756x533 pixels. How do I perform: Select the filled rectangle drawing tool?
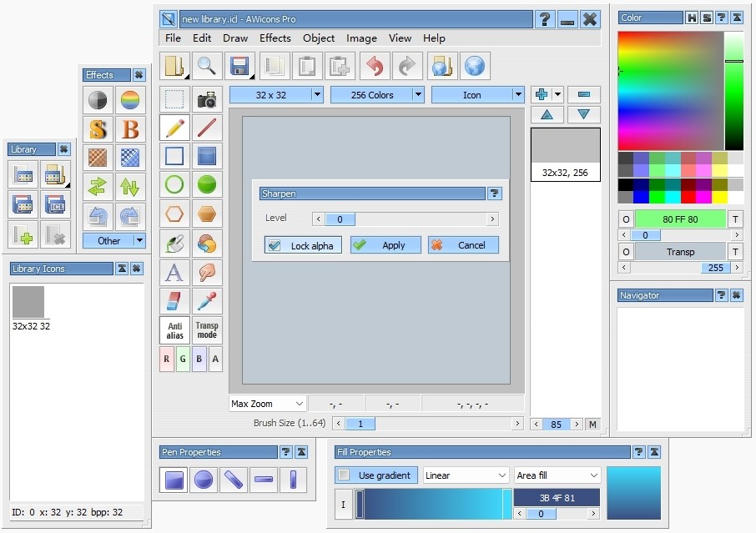206,157
